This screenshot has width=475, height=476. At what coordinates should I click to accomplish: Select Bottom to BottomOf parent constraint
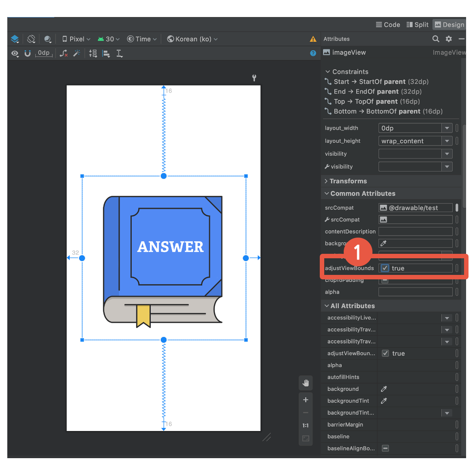click(x=384, y=111)
